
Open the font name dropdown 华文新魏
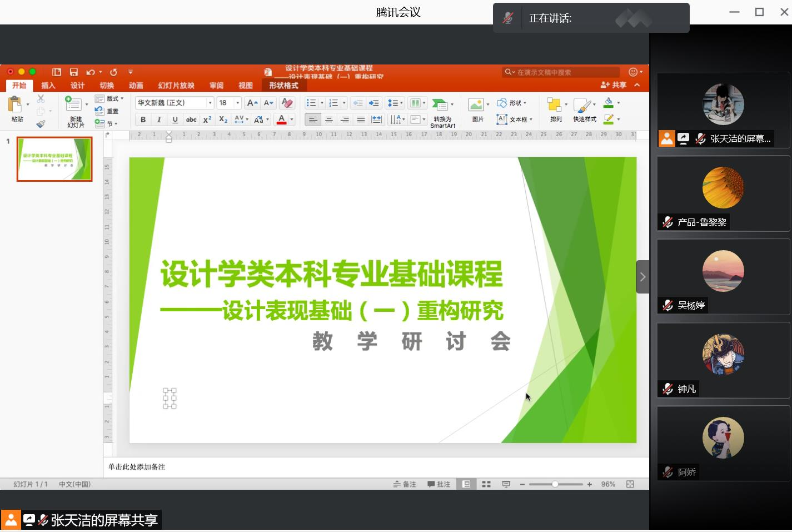tap(210, 103)
